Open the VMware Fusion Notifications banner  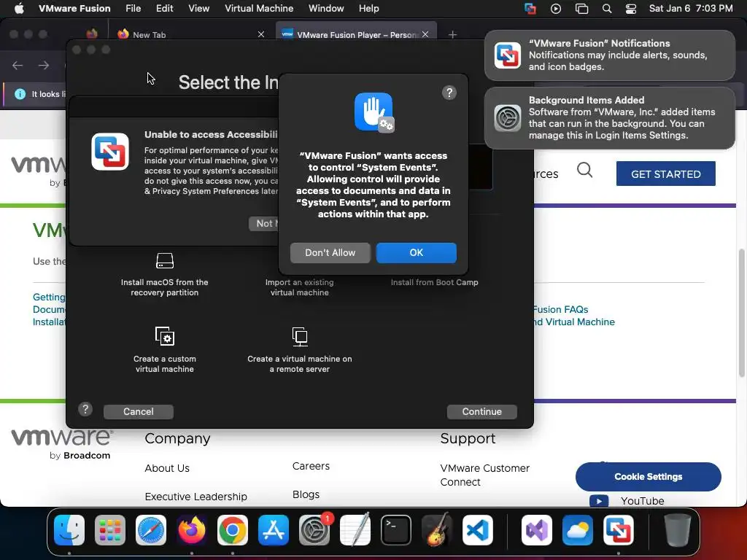tap(610, 55)
